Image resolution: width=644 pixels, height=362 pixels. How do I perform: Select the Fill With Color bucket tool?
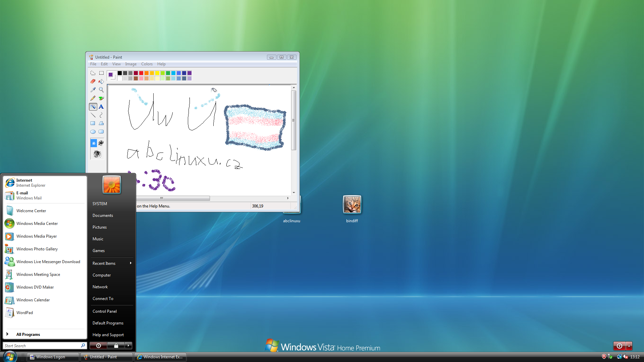(101, 81)
